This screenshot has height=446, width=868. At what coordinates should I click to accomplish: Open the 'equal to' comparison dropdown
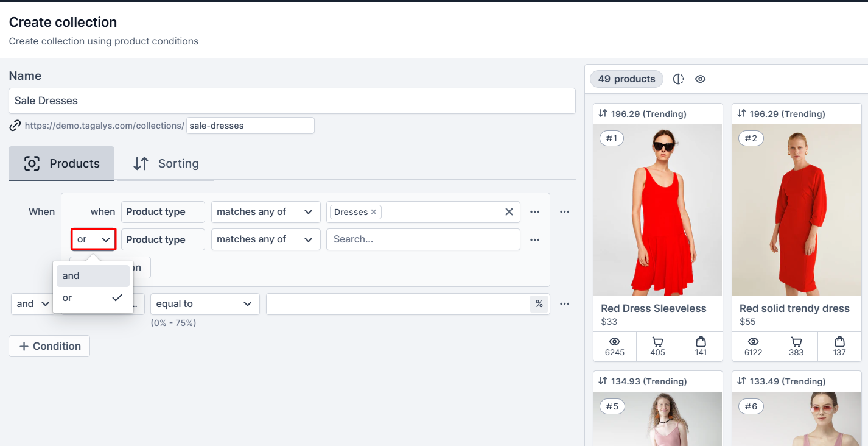point(205,304)
